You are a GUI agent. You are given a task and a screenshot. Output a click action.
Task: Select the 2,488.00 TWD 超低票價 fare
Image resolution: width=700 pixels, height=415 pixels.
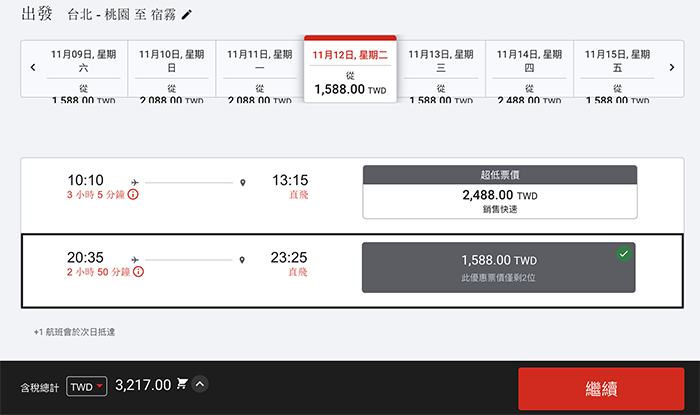[500, 192]
